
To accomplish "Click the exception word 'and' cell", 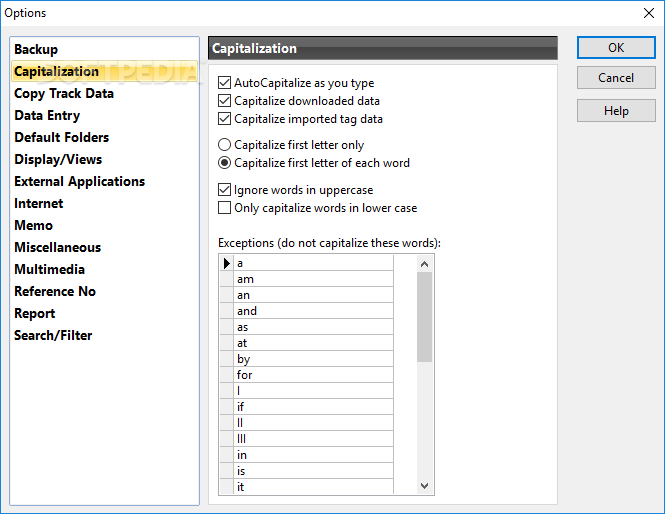I will [313, 311].
